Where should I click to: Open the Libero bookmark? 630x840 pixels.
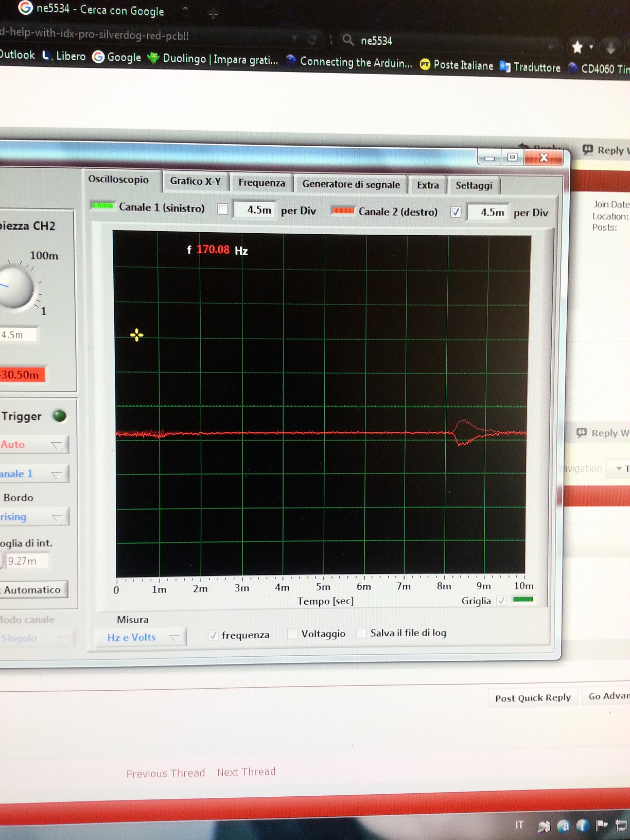click(64, 56)
